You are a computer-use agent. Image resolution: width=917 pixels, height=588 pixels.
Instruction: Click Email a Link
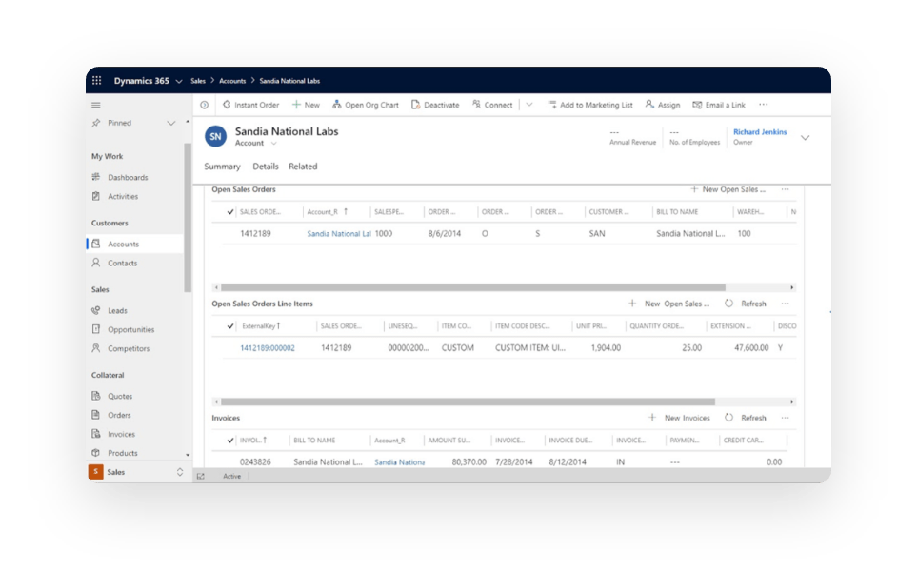(719, 105)
